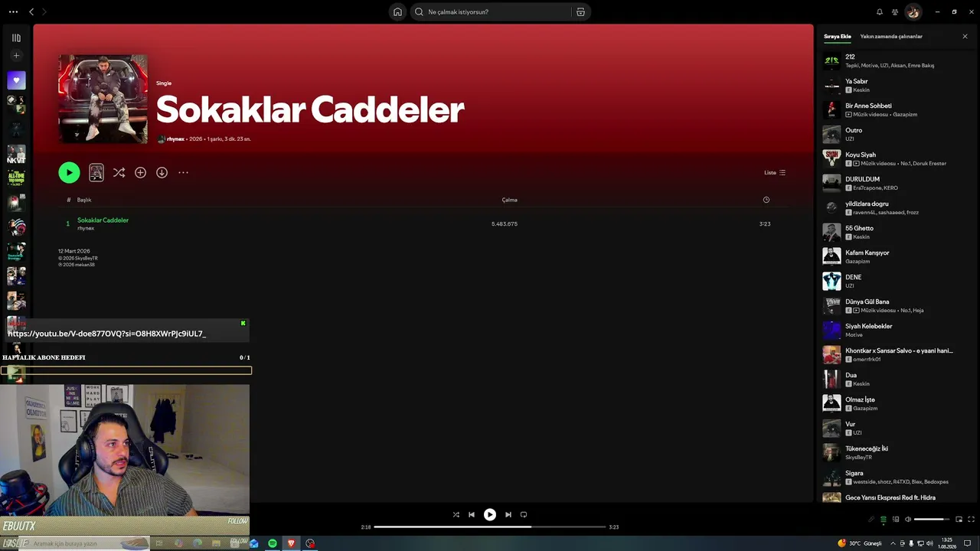Image resolution: width=980 pixels, height=551 pixels.
Task: Sort by the duration clock column header
Action: click(x=766, y=200)
